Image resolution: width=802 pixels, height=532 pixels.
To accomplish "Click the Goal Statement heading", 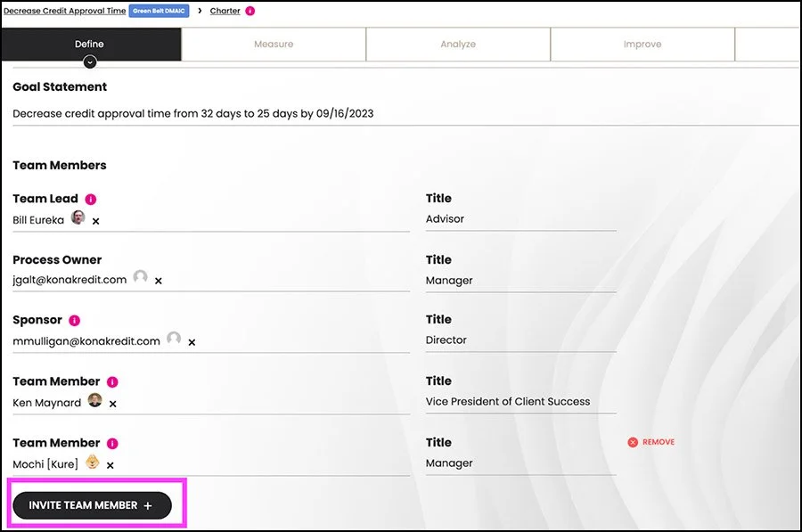I will pyautogui.click(x=60, y=87).
